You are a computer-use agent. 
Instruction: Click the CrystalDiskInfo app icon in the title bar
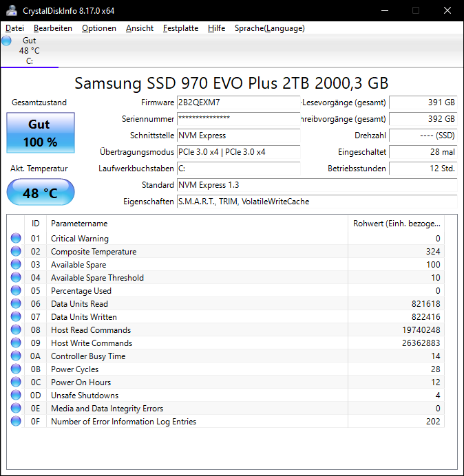click(12, 10)
